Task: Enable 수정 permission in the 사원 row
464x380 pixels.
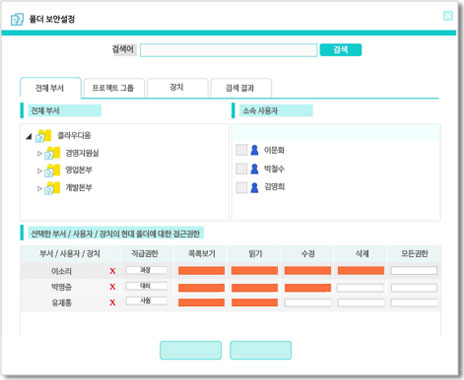Action: [x=308, y=303]
